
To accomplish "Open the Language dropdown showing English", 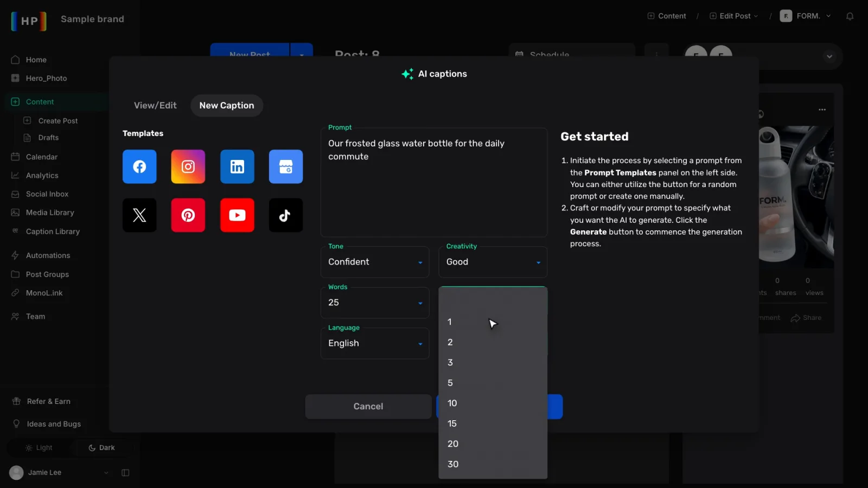I will click(375, 343).
